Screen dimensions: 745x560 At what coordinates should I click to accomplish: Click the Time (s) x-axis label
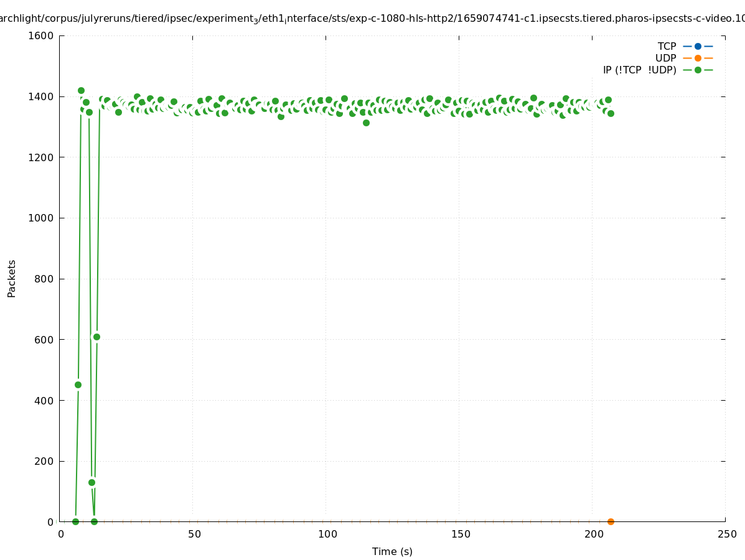pyautogui.click(x=392, y=551)
